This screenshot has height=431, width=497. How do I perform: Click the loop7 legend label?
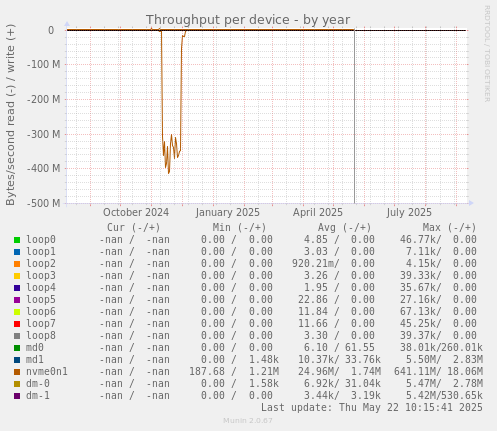[x=41, y=324]
